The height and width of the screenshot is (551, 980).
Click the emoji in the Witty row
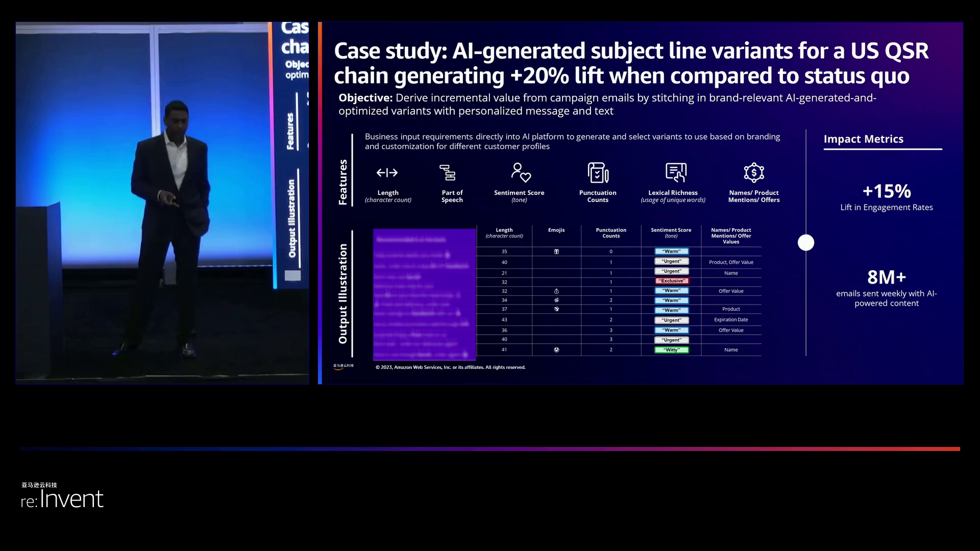coord(556,350)
